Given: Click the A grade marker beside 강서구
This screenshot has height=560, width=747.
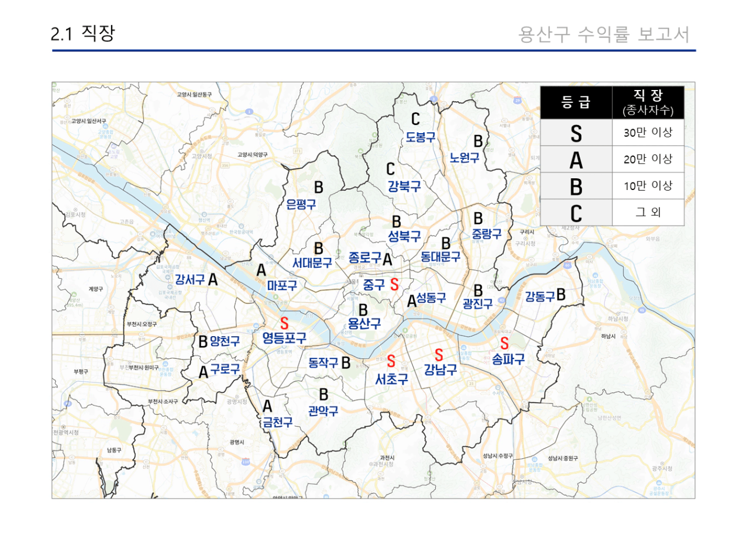Looking at the screenshot, I should (213, 280).
